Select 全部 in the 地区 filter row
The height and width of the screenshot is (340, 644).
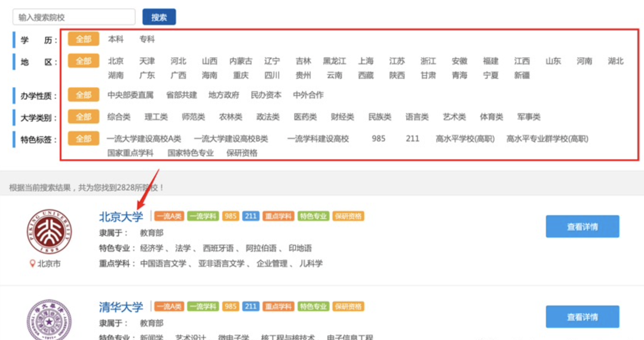84,61
